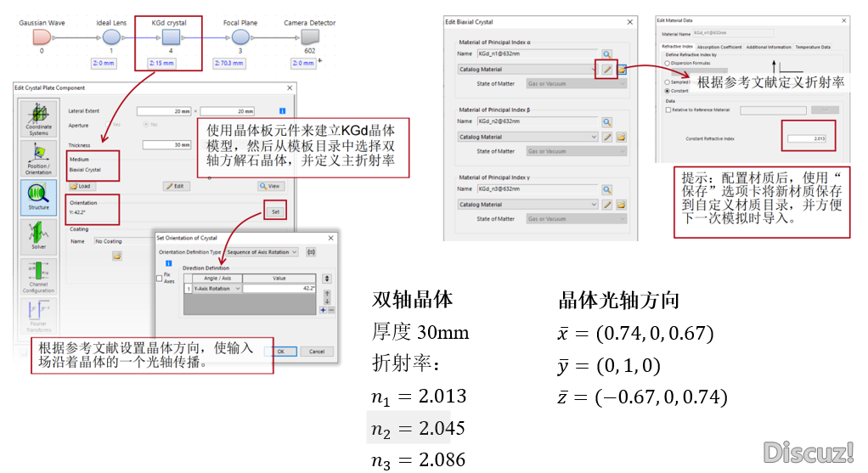Select the Camera Detector node
The image size is (868, 473).
[x=310, y=37]
